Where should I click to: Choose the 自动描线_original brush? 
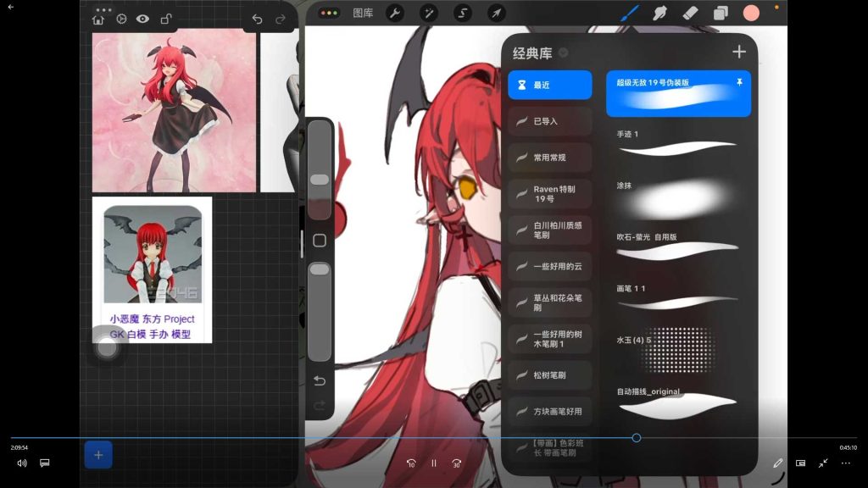click(679, 403)
